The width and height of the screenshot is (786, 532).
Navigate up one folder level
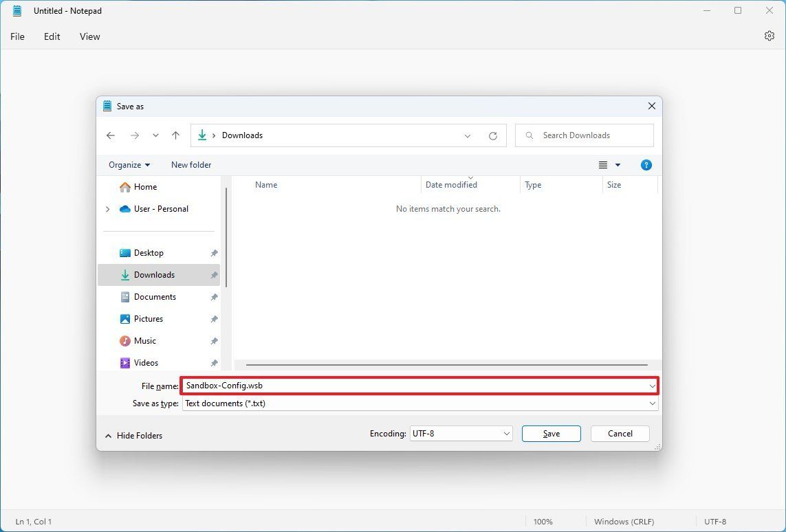175,135
